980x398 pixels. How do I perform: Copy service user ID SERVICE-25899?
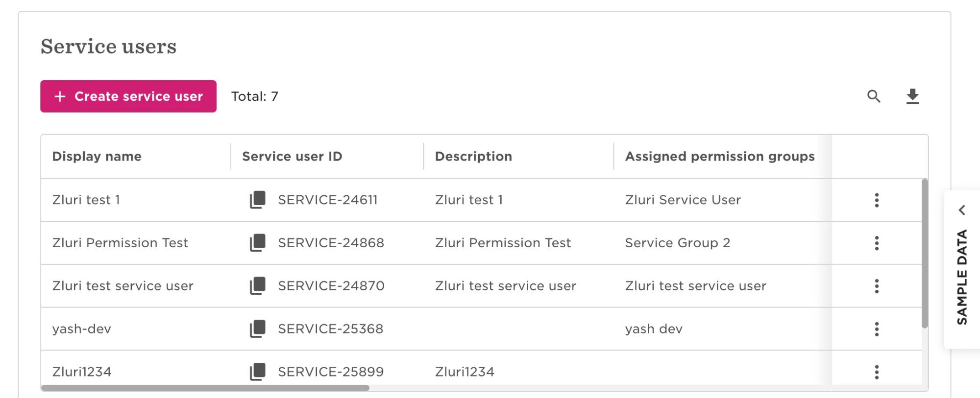tap(258, 372)
